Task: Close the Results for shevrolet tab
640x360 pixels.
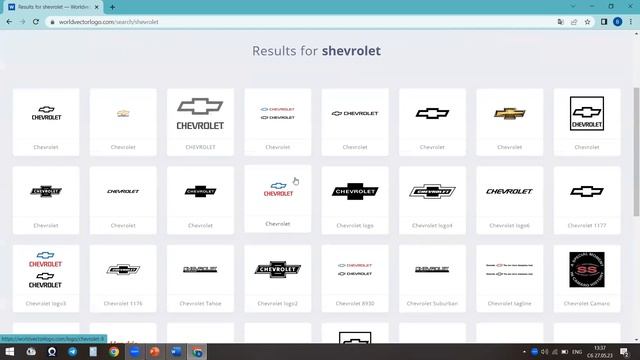Action: (97, 7)
